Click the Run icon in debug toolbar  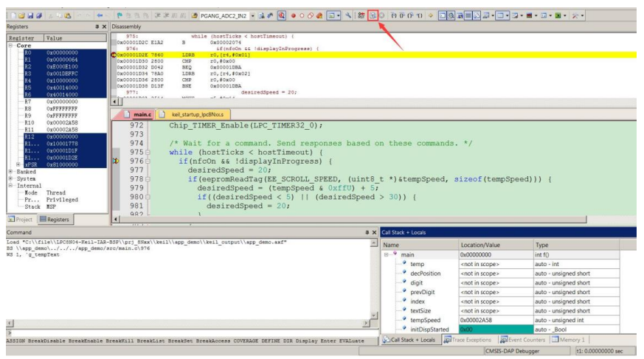[x=373, y=15]
